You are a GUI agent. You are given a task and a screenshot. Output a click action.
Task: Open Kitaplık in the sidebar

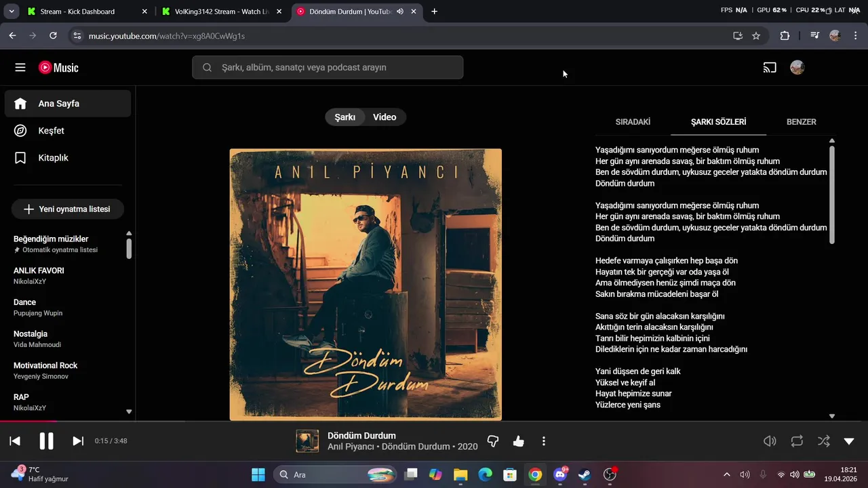[68, 158]
